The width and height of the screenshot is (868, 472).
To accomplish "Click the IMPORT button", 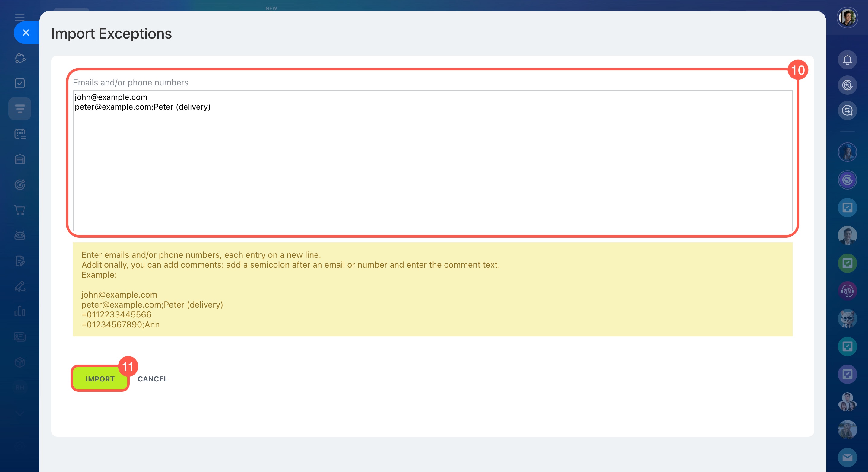I will 100,379.
